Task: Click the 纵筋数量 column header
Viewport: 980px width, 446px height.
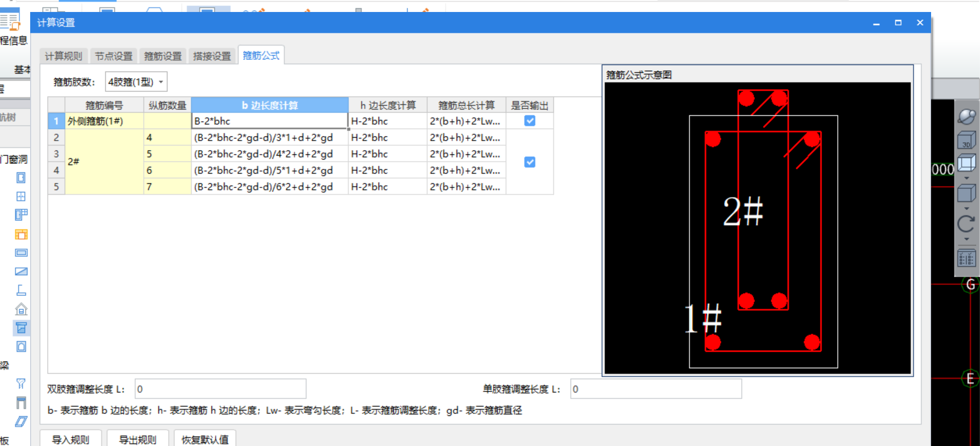Action: [x=168, y=105]
